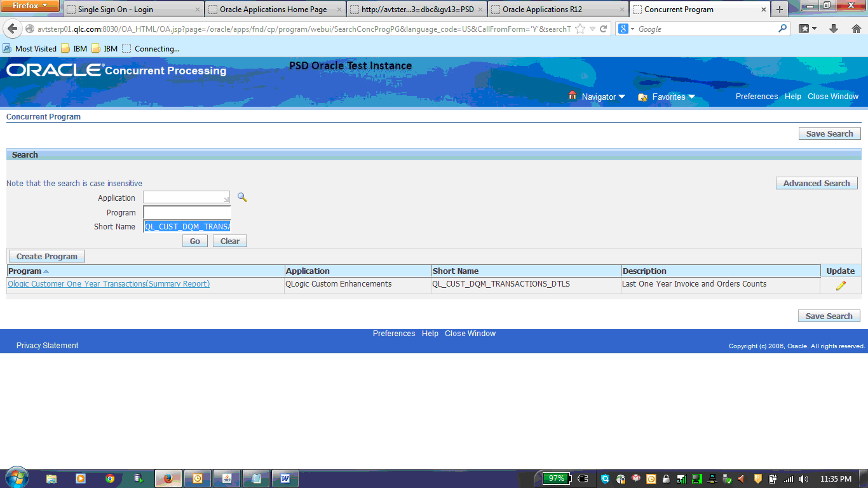Click the database server taskbar icon
The width and height of the screenshot is (868, 488).
tap(139, 478)
